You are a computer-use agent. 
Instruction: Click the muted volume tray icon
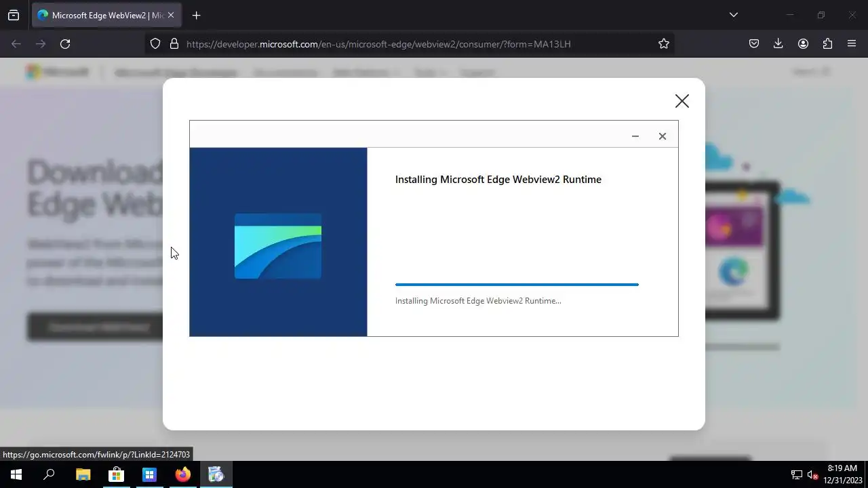(x=813, y=475)
